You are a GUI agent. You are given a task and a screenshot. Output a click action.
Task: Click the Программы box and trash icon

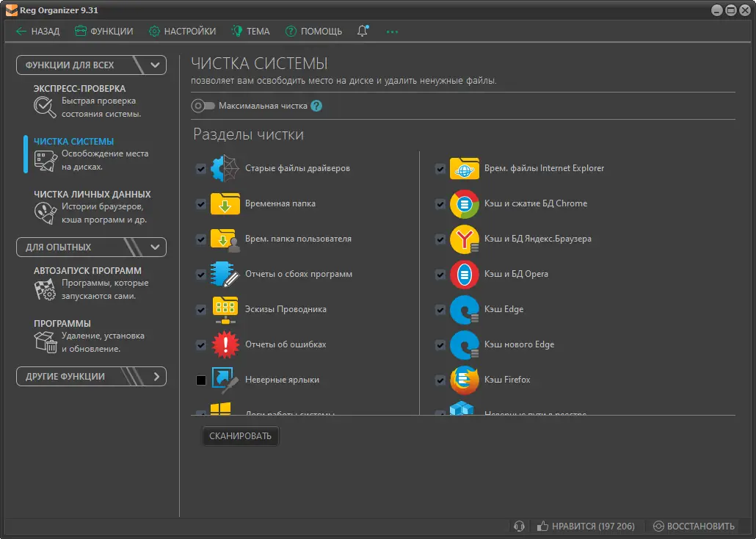(46, 341)
